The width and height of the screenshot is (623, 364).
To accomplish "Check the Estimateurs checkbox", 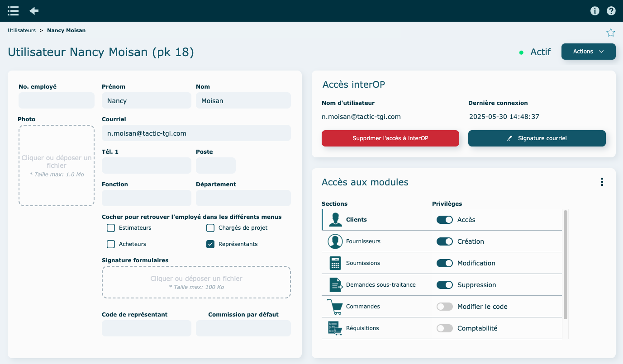I will [x=111, y=228].
